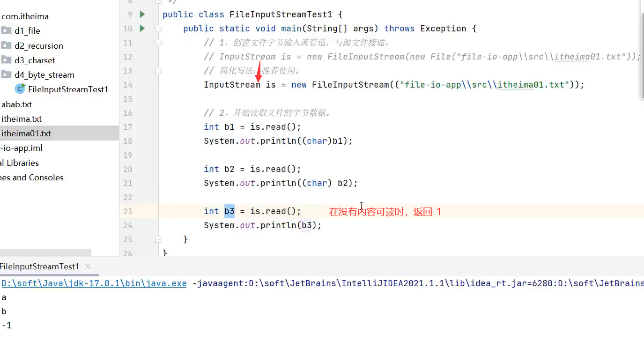Viewport: 644px width, 341px height.
Task: Click "int b1 = is.read();" on line 17
Action: [x=252, y=127]
